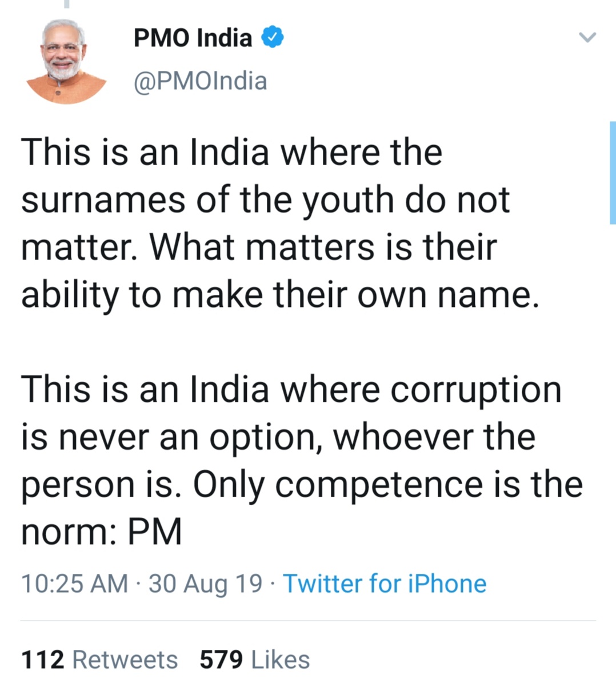Click the blue scrollbar on right edge
The width and height of the screenshot is (616, 695).
613,172
